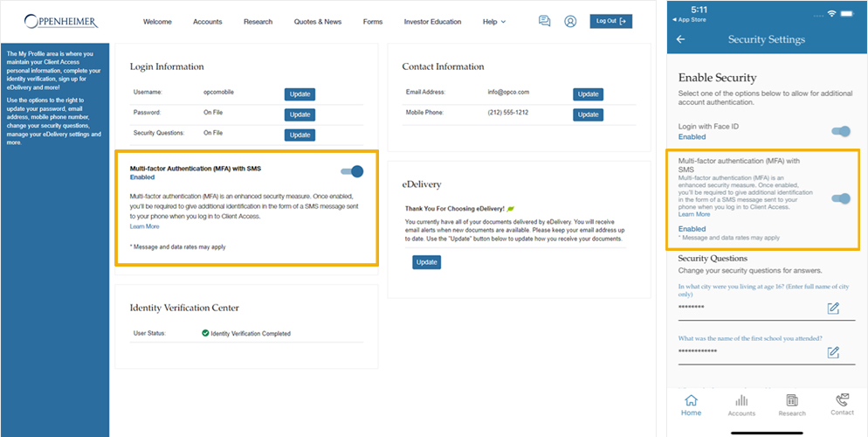Open the Welcome menu item
Image resolution: width=868 pixels, height=437 pixels.
coord(157,22)
